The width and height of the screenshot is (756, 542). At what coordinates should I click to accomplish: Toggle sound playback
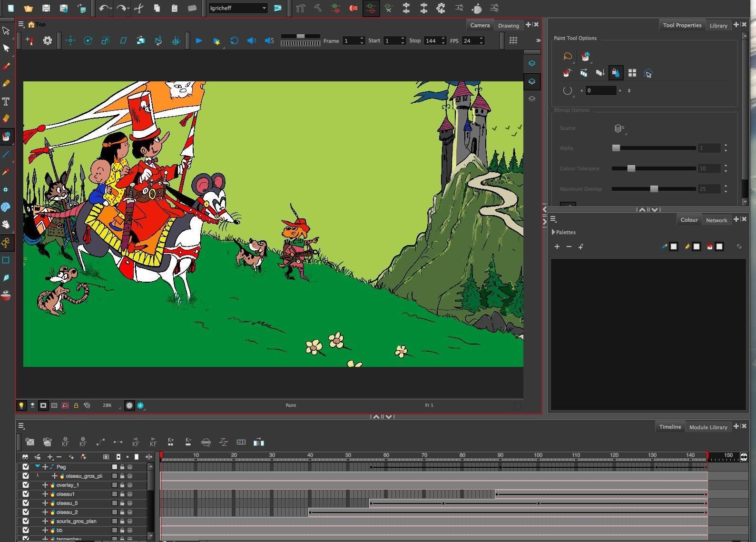click(x=251, y=40)
